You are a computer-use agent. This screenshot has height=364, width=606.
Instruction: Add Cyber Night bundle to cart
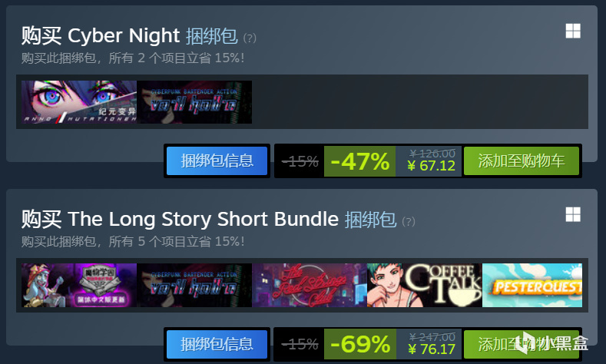522,160
